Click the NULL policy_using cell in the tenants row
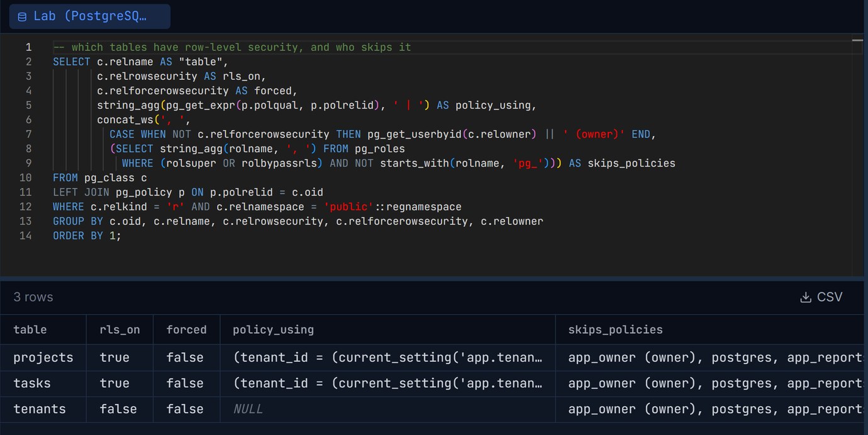 [387, 409]
